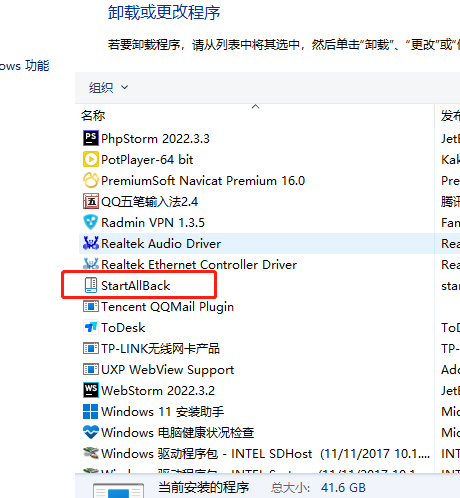Select the Windows 电脑健康状况检查 heart icon
This screenshot has width=460, height=498.
point(91,432)
